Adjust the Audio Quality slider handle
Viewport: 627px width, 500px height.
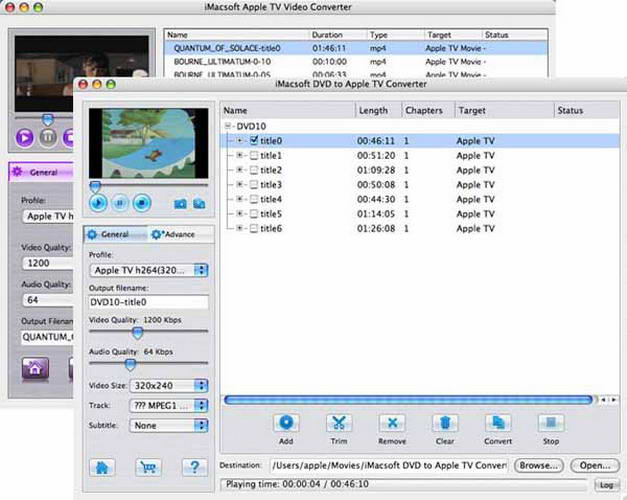[130, 364]
